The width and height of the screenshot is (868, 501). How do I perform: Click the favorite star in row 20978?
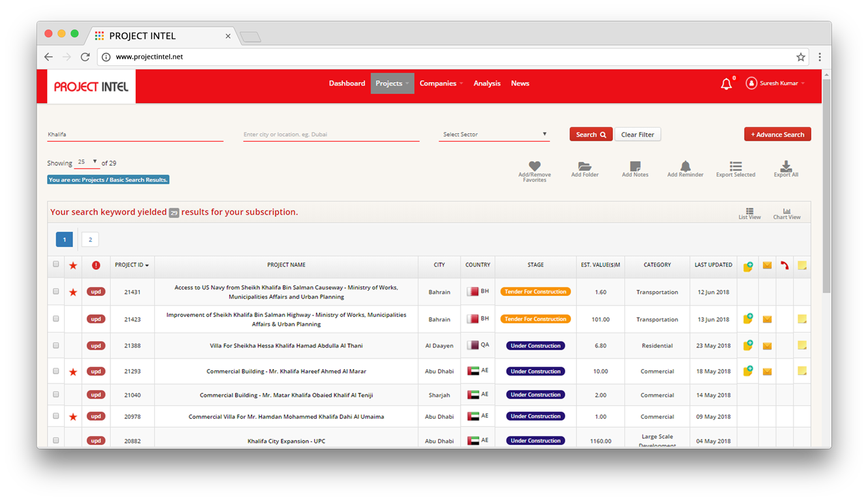click(73, 417)
